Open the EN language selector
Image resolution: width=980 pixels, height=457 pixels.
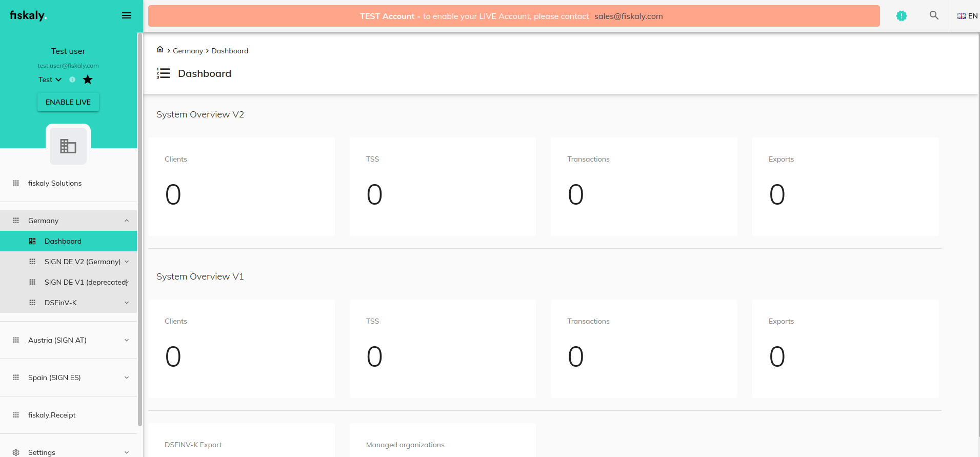click(x=967, y=16)
